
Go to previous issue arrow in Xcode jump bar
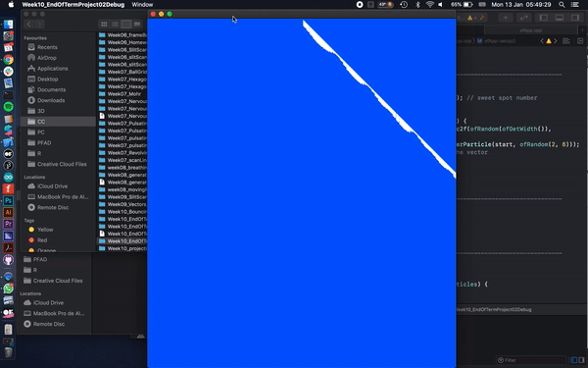tap(542, 41)
